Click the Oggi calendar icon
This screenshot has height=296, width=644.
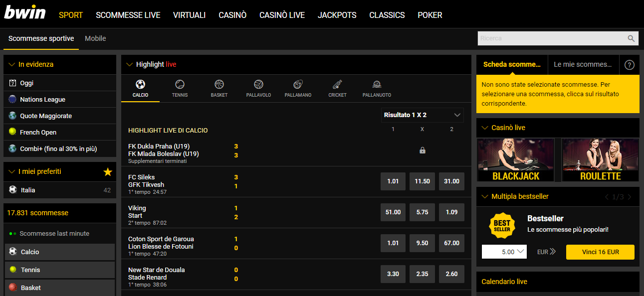[x=12, y=83]
